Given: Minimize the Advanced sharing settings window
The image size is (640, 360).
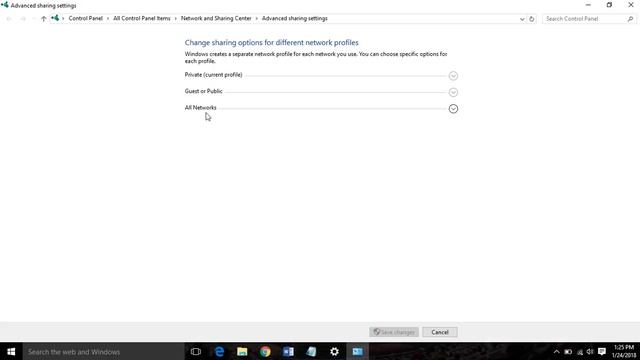Looking at the screenshot, I should 588,5.
